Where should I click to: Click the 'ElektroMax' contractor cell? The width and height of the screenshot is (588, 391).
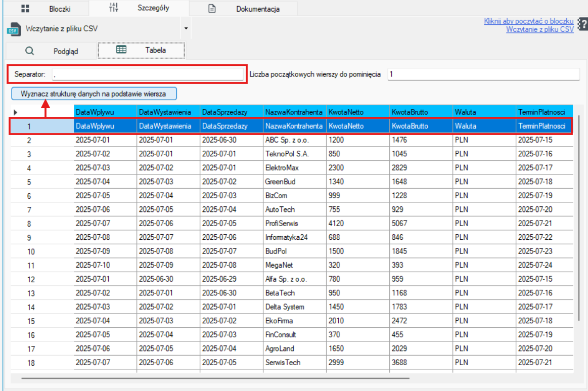point(295,168)
